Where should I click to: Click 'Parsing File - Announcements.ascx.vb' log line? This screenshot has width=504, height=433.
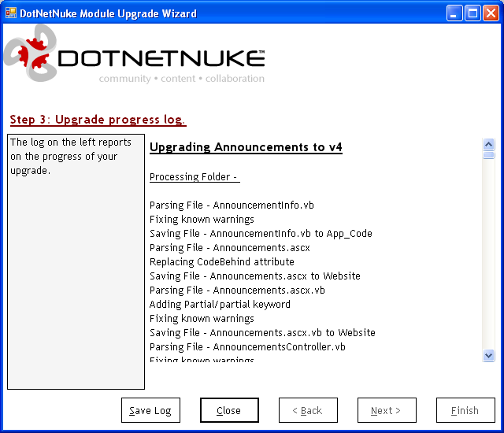237,290
